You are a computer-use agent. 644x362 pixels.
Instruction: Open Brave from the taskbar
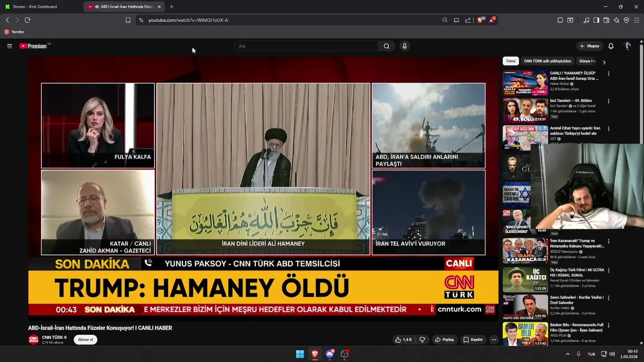click(315, 354)
